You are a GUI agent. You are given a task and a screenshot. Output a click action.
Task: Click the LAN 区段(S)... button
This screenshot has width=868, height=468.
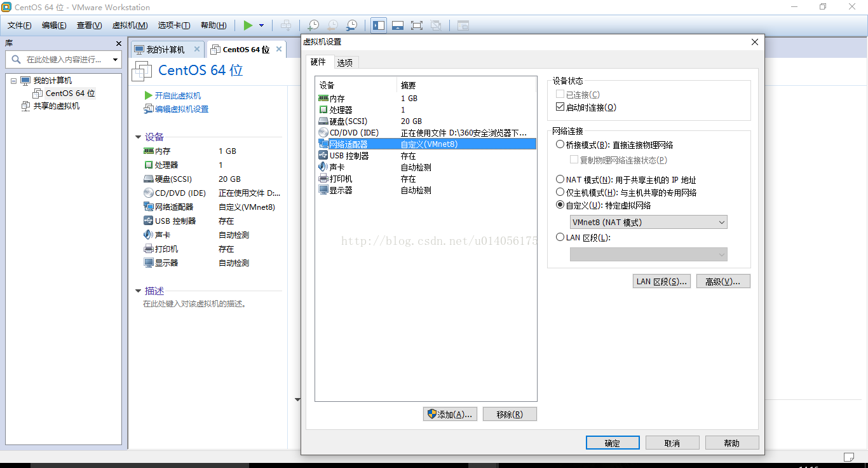(x=662, y=281)
